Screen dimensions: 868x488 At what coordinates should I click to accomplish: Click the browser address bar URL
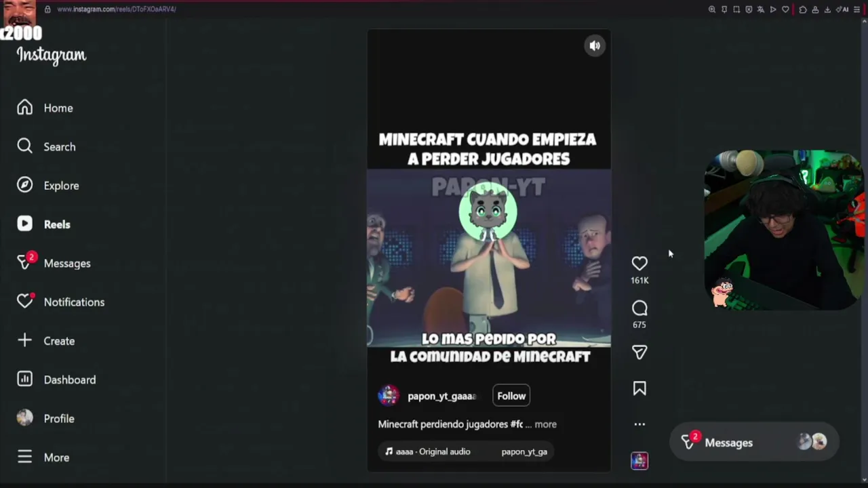pos(117,9)
